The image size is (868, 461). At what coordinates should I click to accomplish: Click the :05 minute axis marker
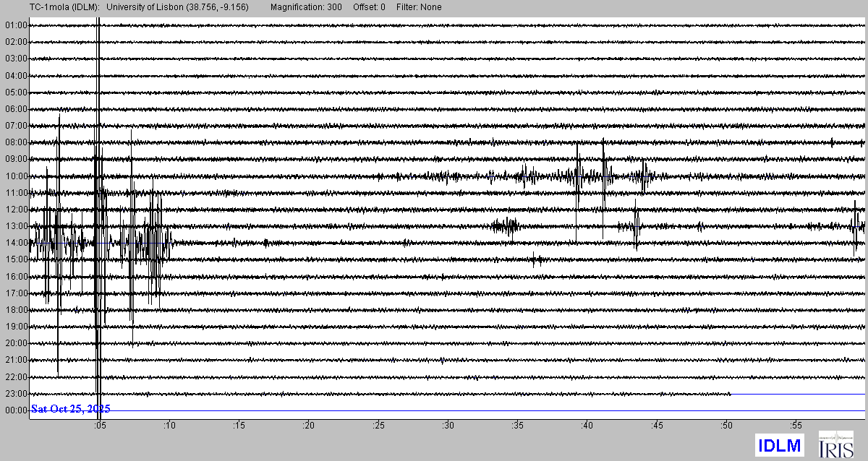(100, 425)
